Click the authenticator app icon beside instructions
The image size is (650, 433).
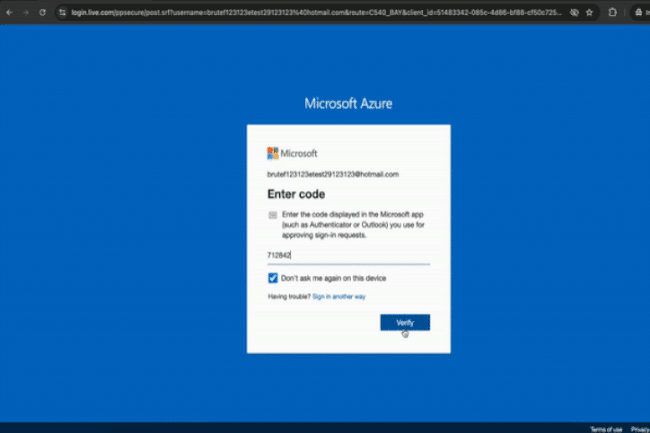pyautogui.click(x=272, y=215)
